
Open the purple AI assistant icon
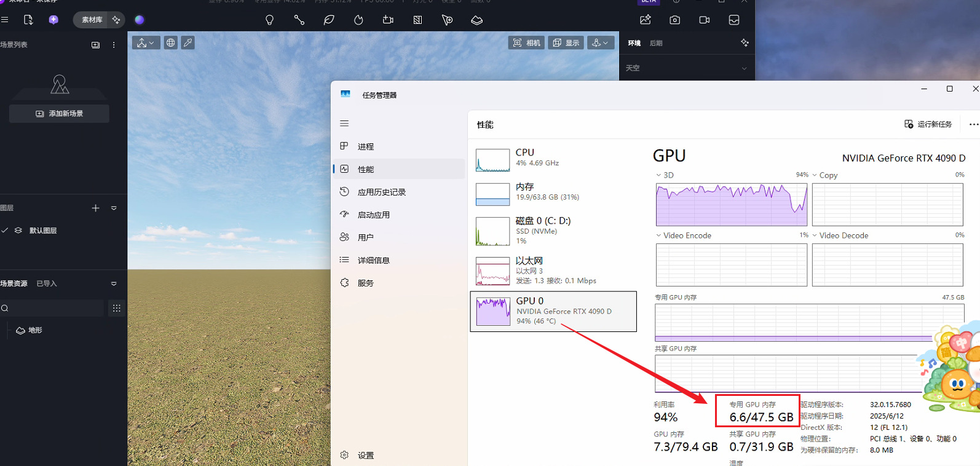coord(53,20)
